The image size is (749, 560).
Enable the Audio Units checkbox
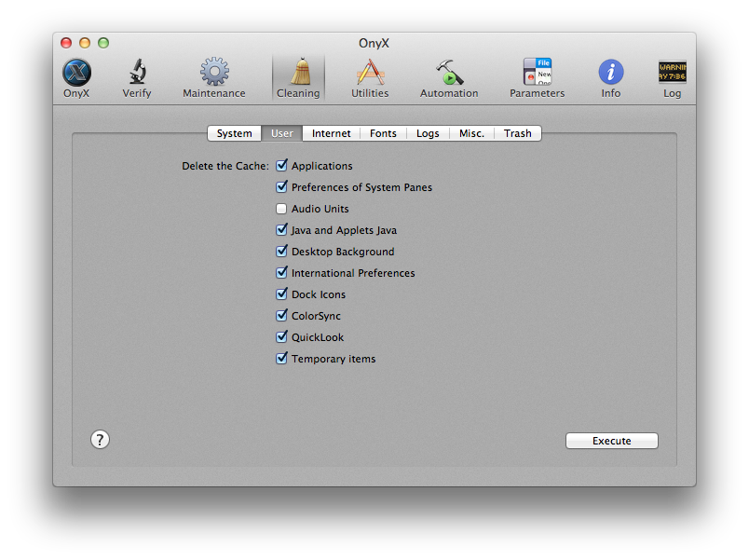click(x=282, y=209)
